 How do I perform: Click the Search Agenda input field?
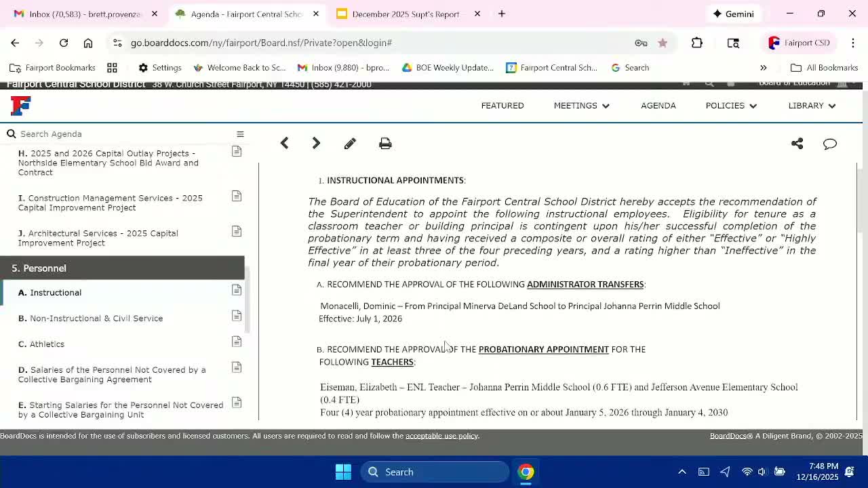point(122,134)
